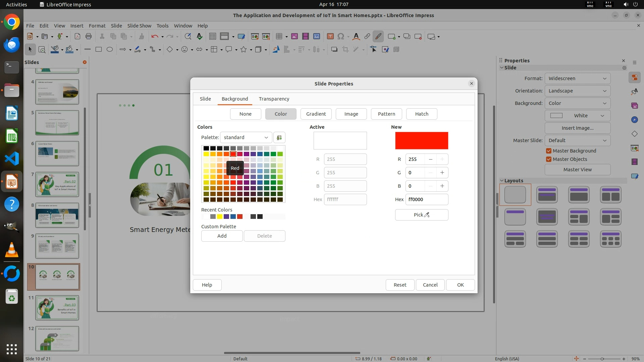The width and height of the screenshot is (644, 362).
Task: Click the Insert Text Box icon
Action: pos(330,36)
